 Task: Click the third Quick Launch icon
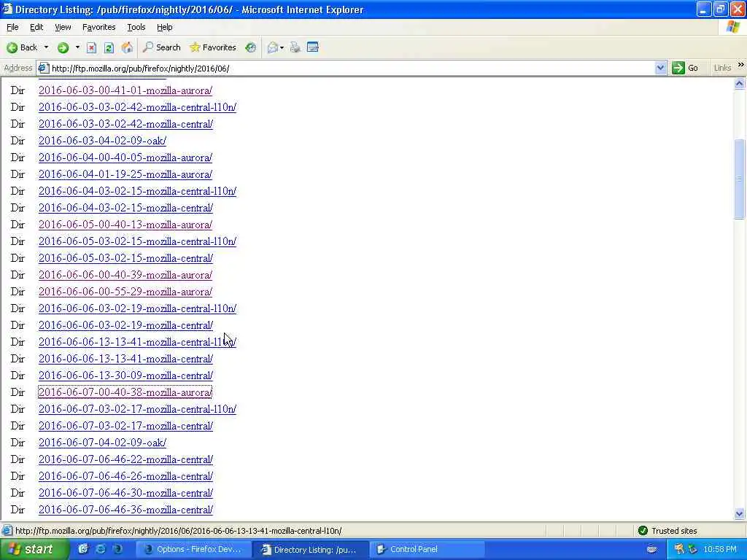pos(117,549)
